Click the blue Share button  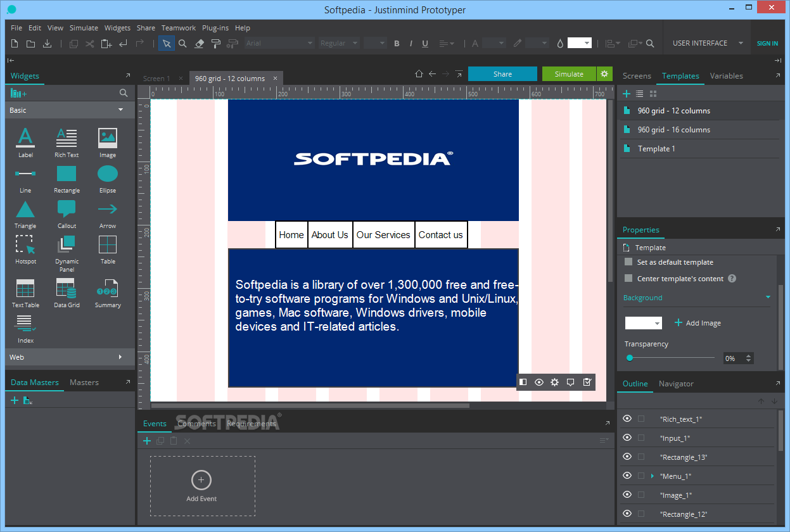click(502, 74)
